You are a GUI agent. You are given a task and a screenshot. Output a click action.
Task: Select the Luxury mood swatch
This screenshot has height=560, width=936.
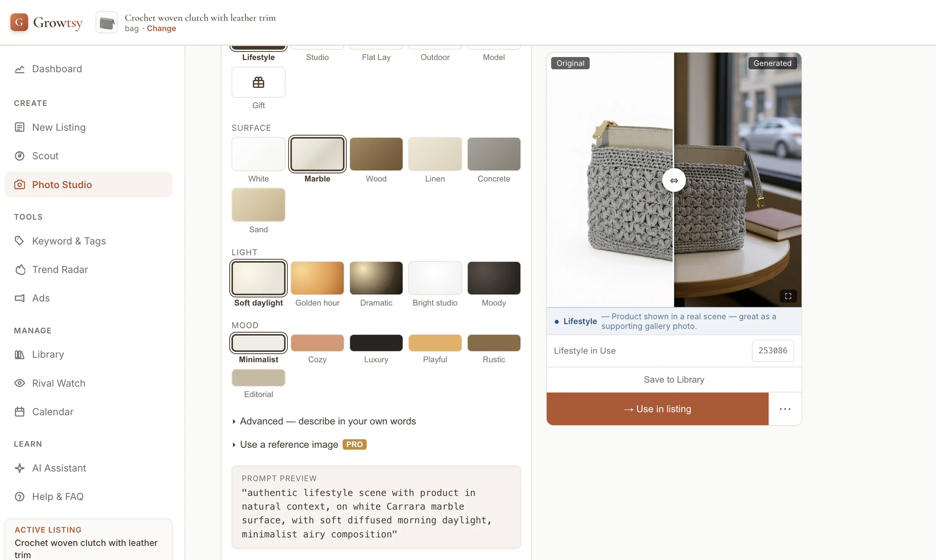376,343
